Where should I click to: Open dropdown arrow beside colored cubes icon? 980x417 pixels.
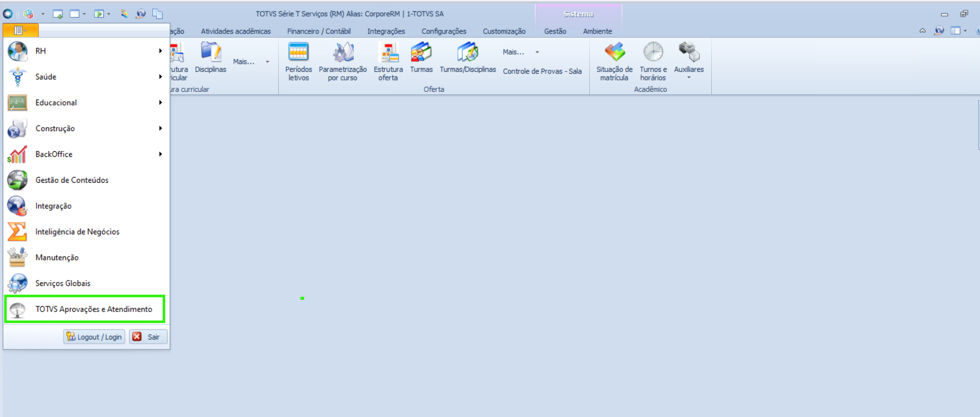coord(43,14)
